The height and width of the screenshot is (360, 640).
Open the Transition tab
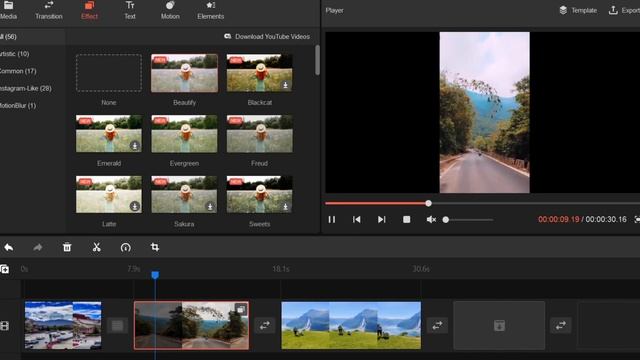point(49,11)
